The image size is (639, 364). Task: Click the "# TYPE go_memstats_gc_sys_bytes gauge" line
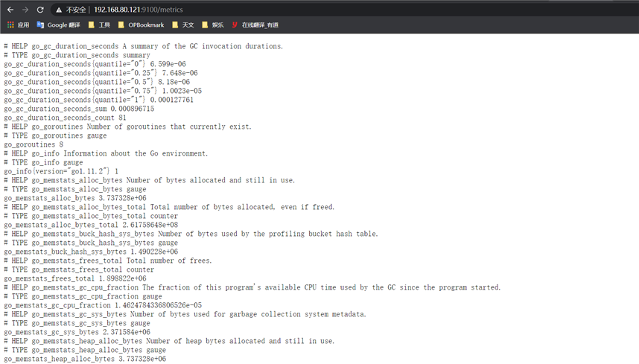(x=77, y=324)
